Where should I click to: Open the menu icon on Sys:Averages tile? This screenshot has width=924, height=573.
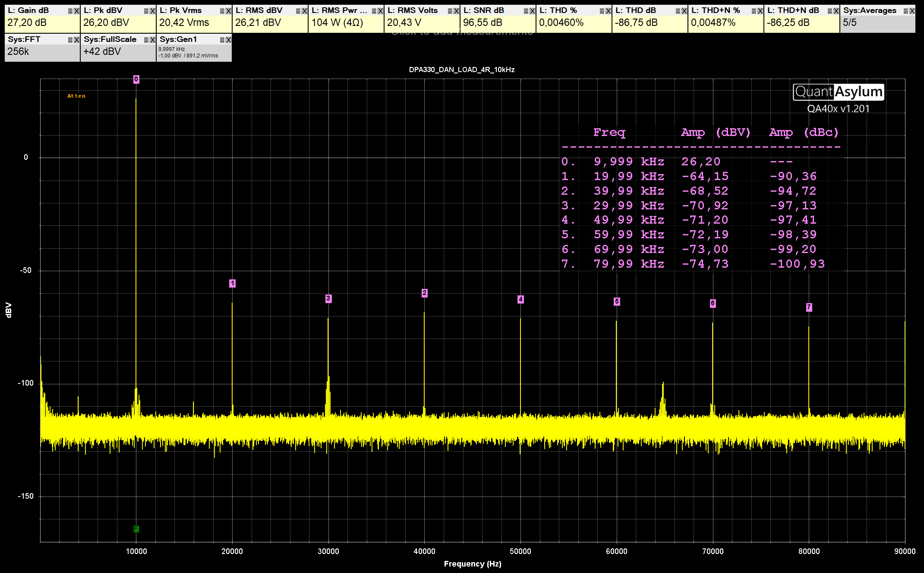click(x=906, y=11)
